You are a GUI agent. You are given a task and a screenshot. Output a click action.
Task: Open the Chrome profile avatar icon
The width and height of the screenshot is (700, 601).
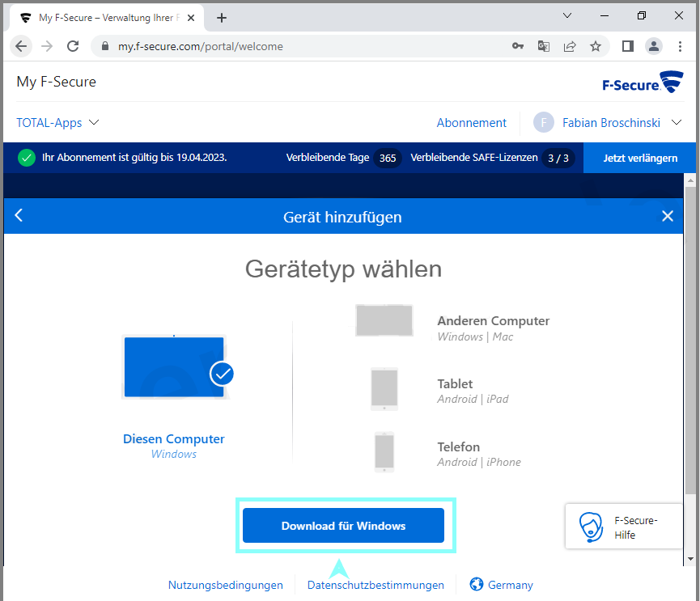click(x=654, y=46)
